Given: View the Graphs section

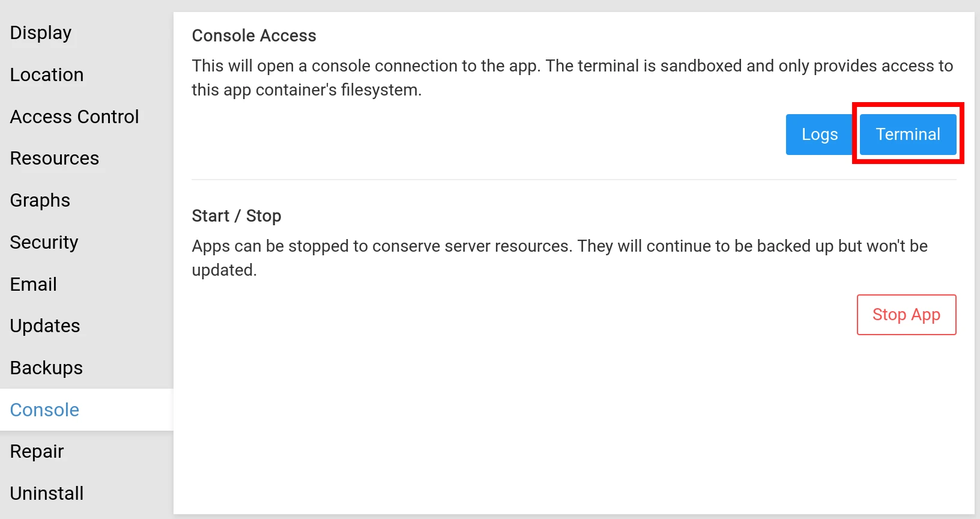Looking at the screenshot, I should pos(40,200).
